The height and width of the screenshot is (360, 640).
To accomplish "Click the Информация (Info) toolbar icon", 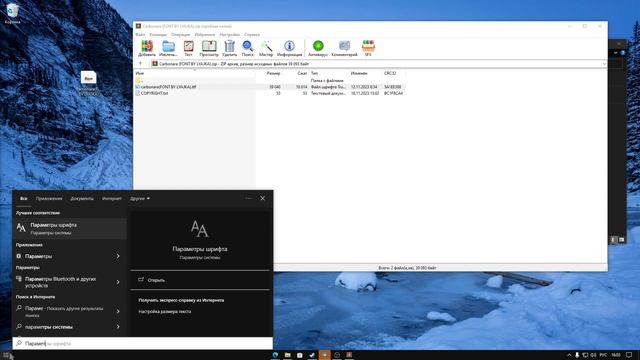I will coord(289,48).
